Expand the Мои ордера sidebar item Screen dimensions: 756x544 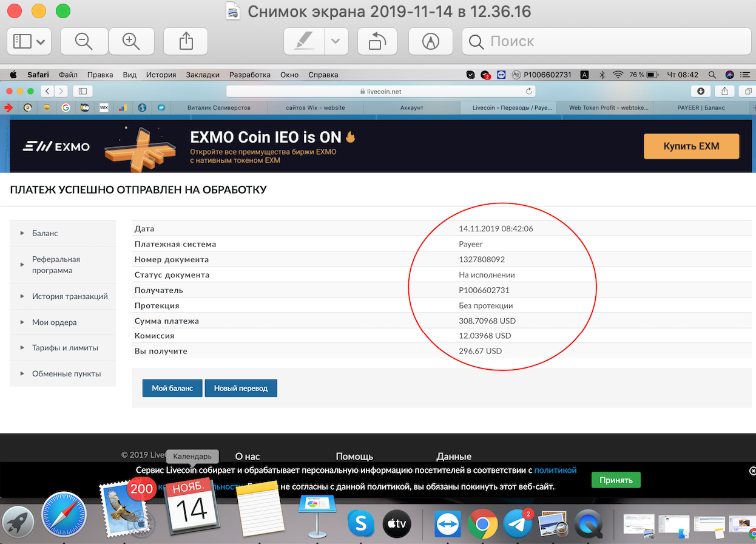63,322
